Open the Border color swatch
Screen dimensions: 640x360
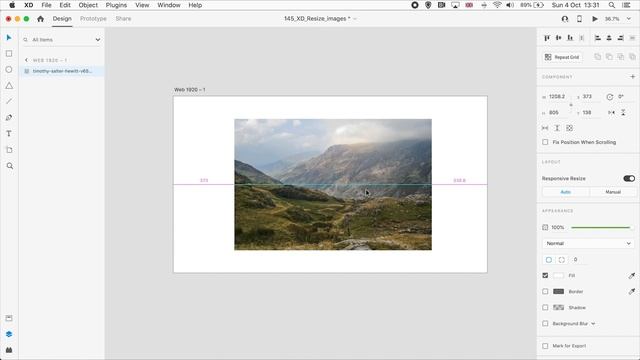click(558, 291)
